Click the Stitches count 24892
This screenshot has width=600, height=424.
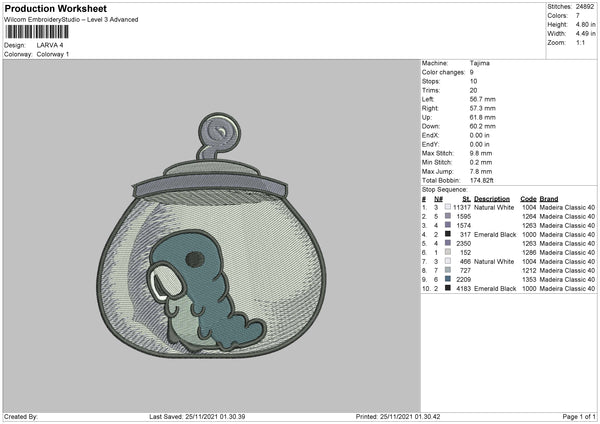tap(585, 6)
